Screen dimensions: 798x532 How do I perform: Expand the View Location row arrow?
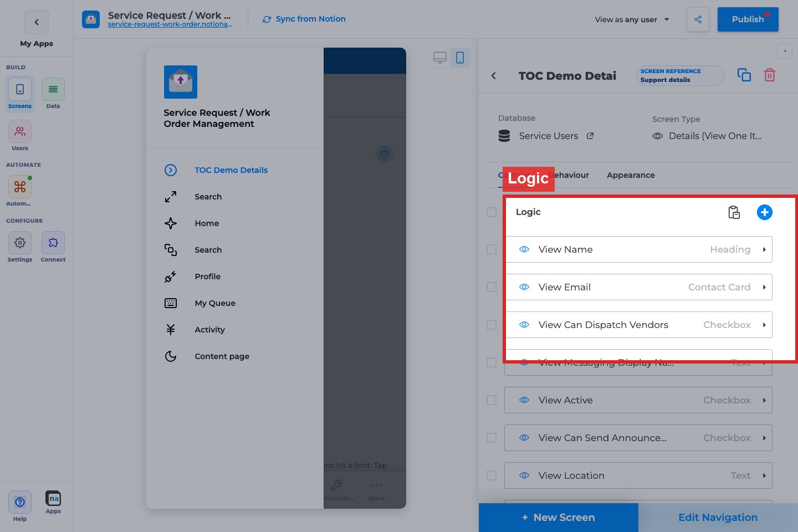pyautogui.click(x=764, y=475)
